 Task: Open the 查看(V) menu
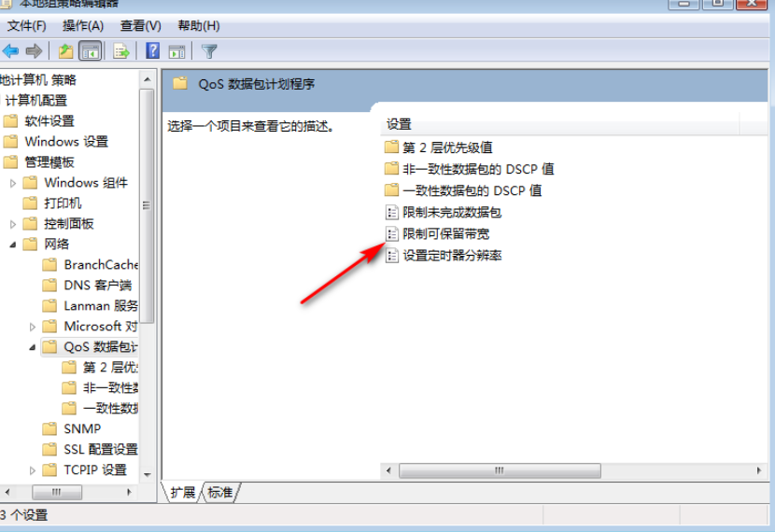click(140, 26)
